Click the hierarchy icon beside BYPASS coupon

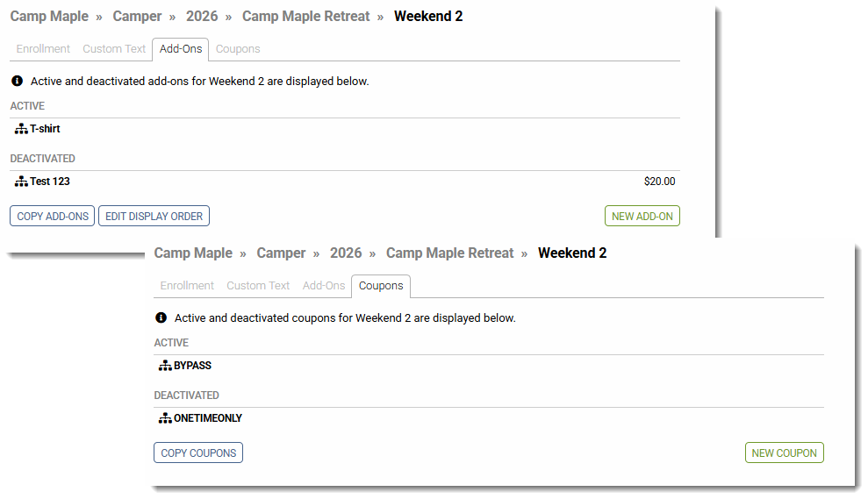165,366
